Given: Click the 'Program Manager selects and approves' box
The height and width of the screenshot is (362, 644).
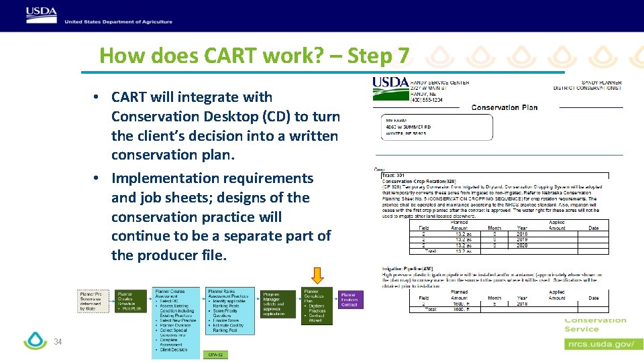Looking at the screenshot, I should point(278,304).
